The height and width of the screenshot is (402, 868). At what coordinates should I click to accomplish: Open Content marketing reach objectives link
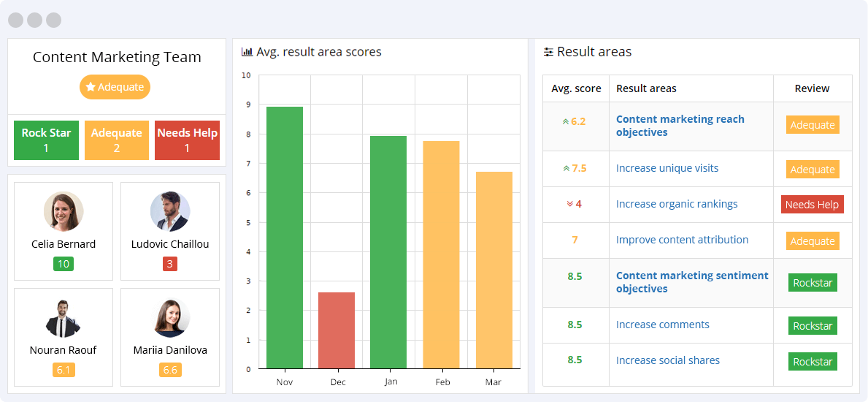click(x=680, y=126)
